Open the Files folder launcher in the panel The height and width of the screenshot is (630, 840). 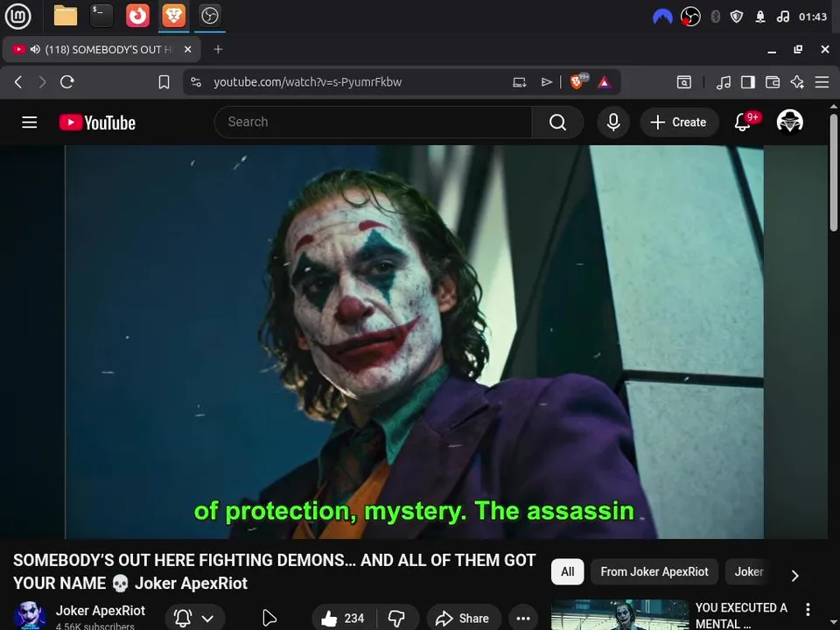pyautogui.click(x=66, y=16)
